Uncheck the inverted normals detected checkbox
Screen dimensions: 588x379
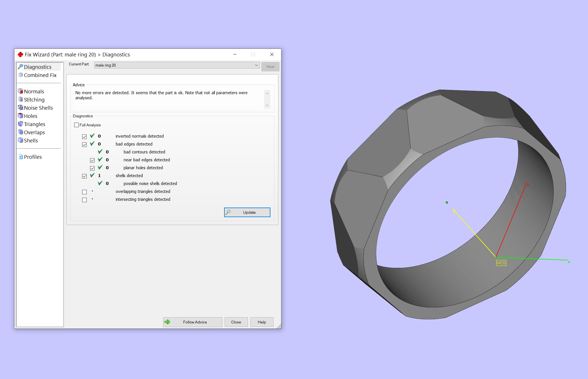[x=84, y=137]
